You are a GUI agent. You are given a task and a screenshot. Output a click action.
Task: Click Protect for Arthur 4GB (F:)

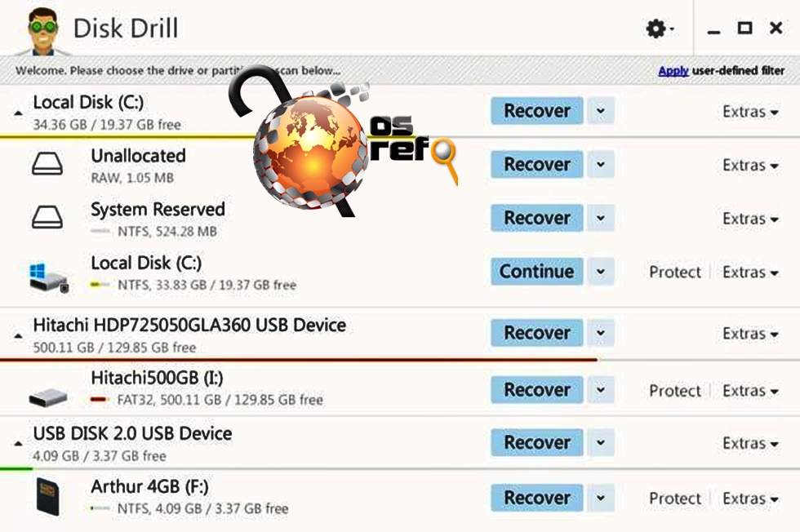pyautogui.click(x=675, y=498)
